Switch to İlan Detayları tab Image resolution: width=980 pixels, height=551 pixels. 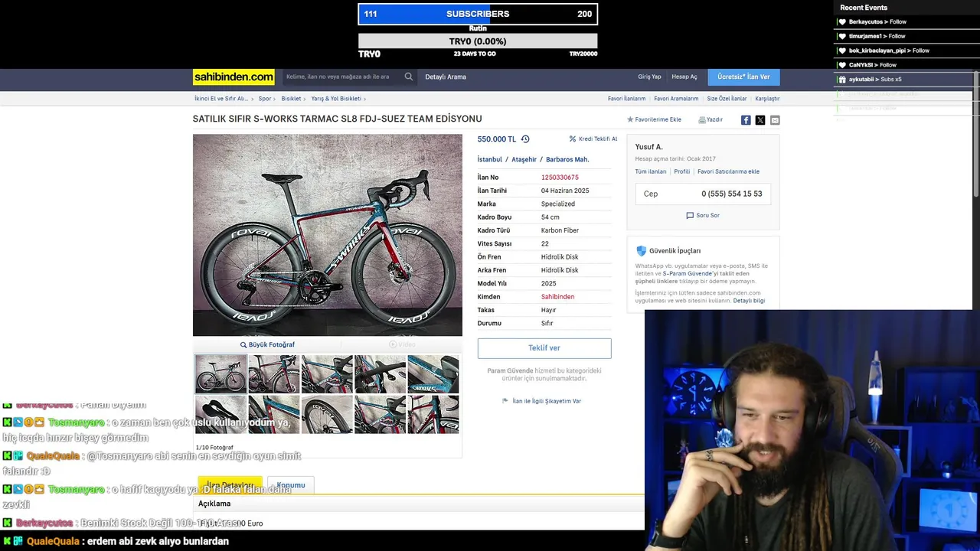tap(230, 485)
